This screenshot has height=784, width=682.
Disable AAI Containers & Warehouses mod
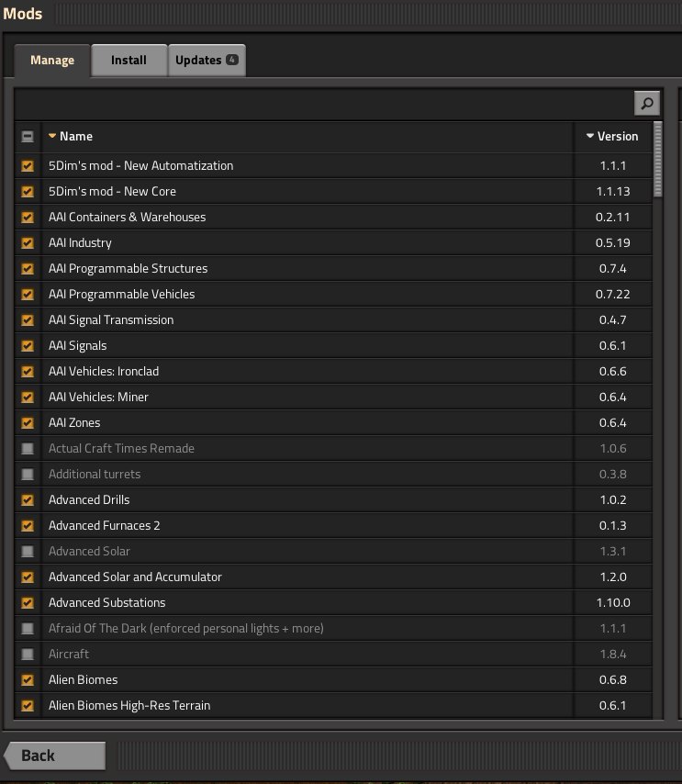click(x=28, y=217)
